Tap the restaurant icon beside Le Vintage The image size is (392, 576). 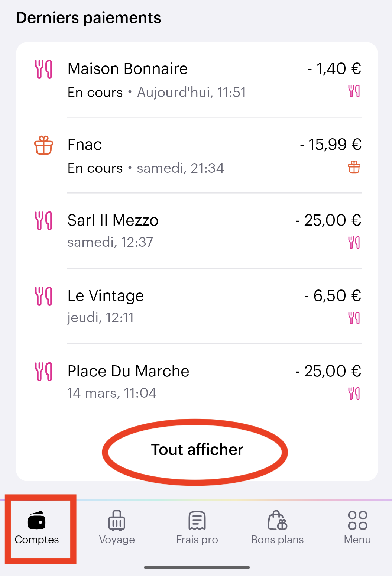click(43, 297)
